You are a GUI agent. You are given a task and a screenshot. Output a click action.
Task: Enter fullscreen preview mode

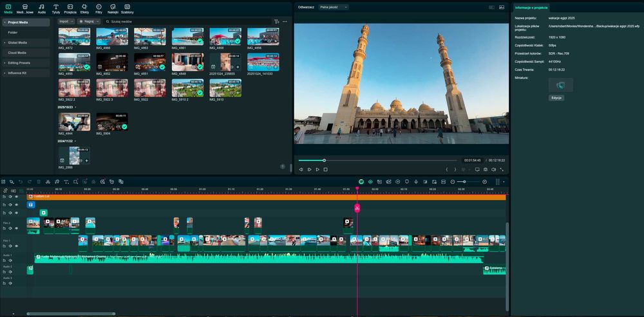point(502,169)
